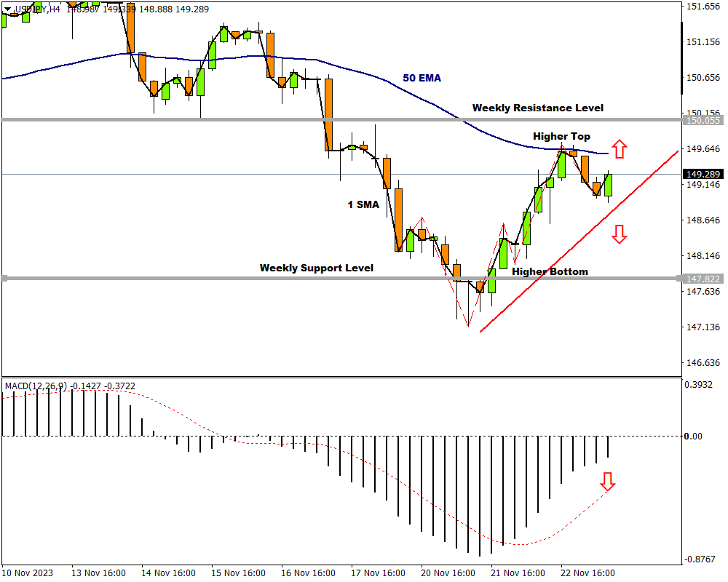Click the Weekly Resistance Level label

coord(537,108)
